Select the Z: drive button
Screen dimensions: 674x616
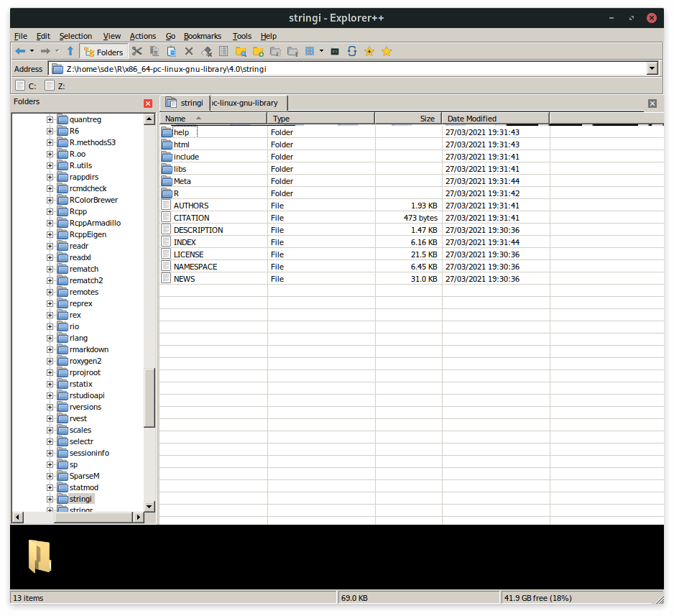click(x=55, y=86)
